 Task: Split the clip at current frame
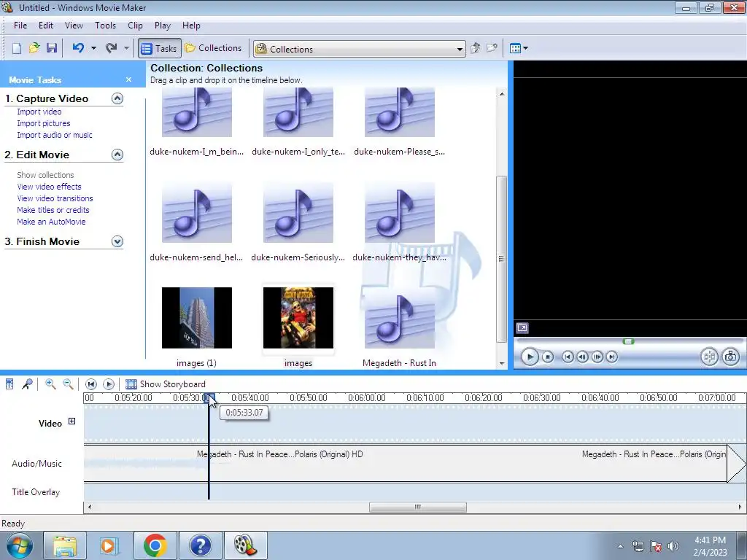pos(709,357)
